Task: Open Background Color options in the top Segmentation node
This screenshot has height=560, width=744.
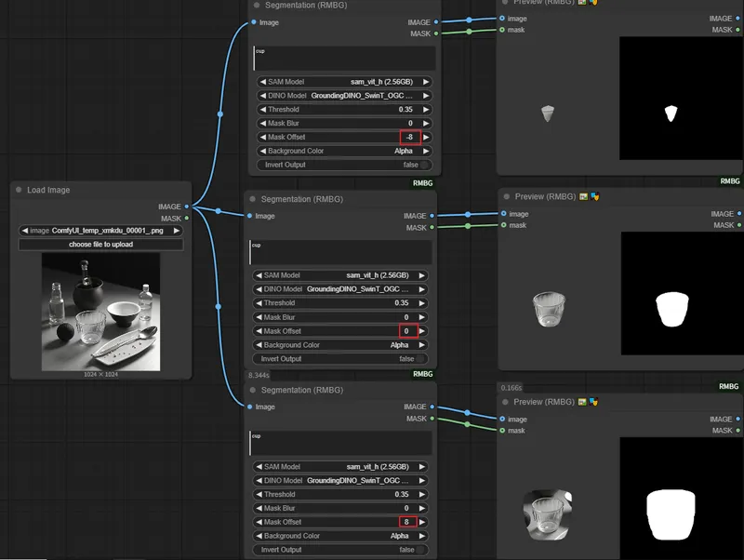Action: (344, 151)
